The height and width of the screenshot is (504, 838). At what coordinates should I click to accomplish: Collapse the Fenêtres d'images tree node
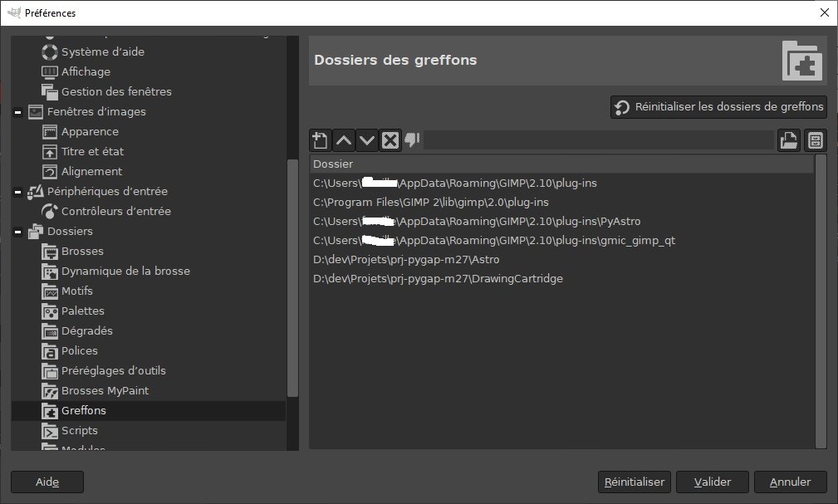(x=17, y=112)
